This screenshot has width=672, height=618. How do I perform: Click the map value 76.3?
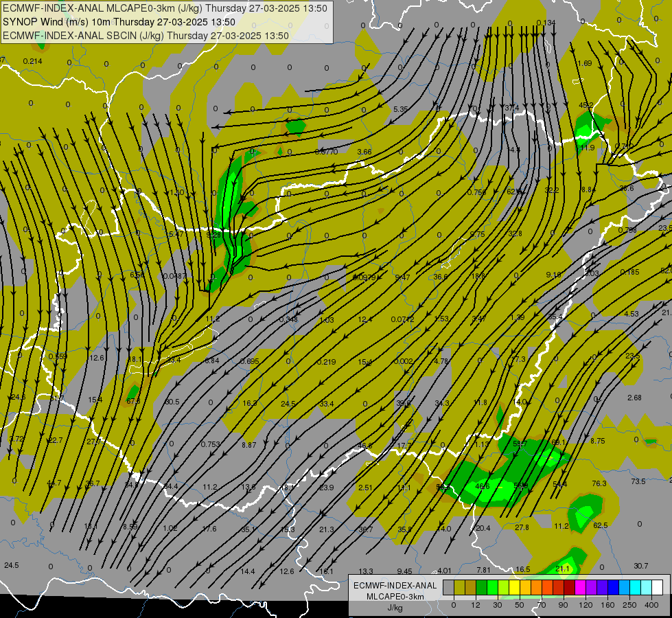[599, 483]
